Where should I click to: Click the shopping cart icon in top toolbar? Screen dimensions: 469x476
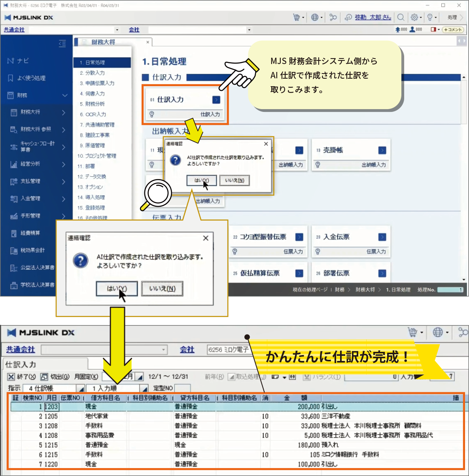297,17
